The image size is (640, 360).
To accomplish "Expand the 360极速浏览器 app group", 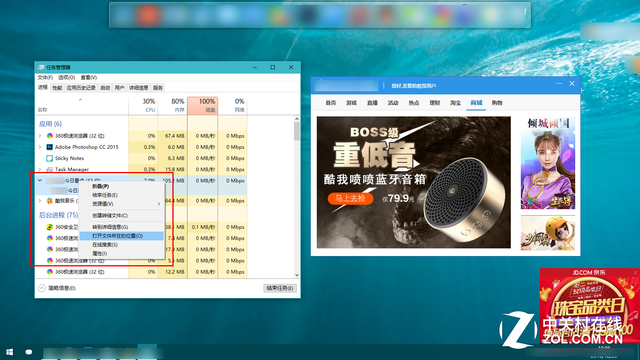I will pos(40,136).
